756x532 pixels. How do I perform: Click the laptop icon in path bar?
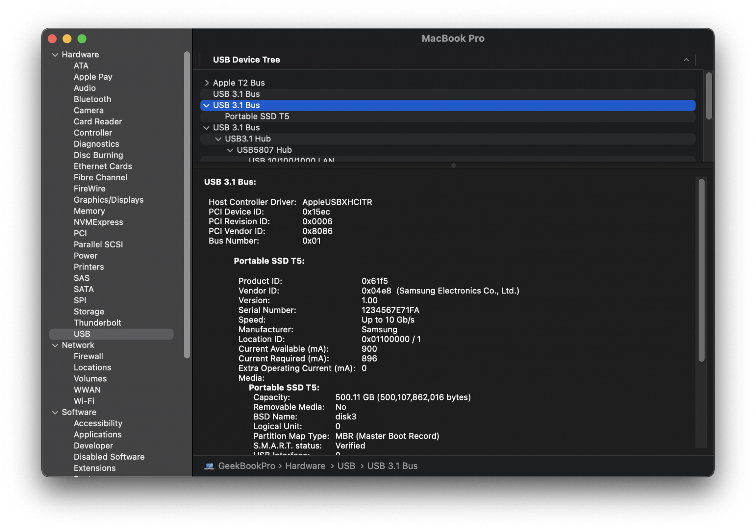pyautogui.click(x=209, y=466)
